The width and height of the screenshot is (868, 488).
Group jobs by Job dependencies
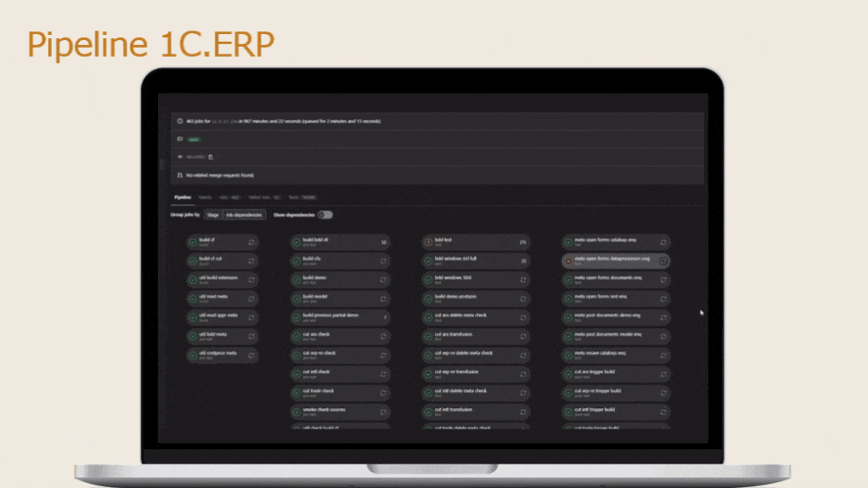[x=244, y=215]
